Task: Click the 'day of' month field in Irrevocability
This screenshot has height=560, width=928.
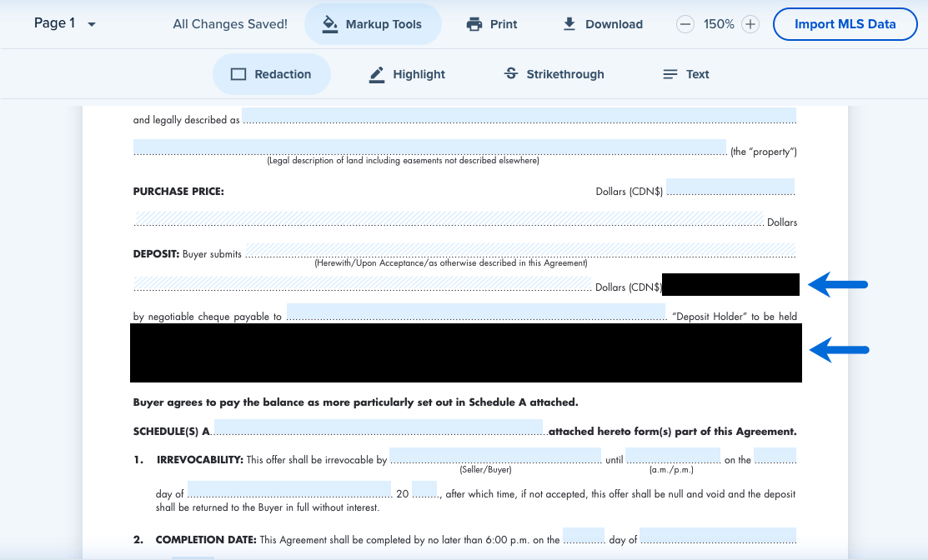Action: pos(289,489)
